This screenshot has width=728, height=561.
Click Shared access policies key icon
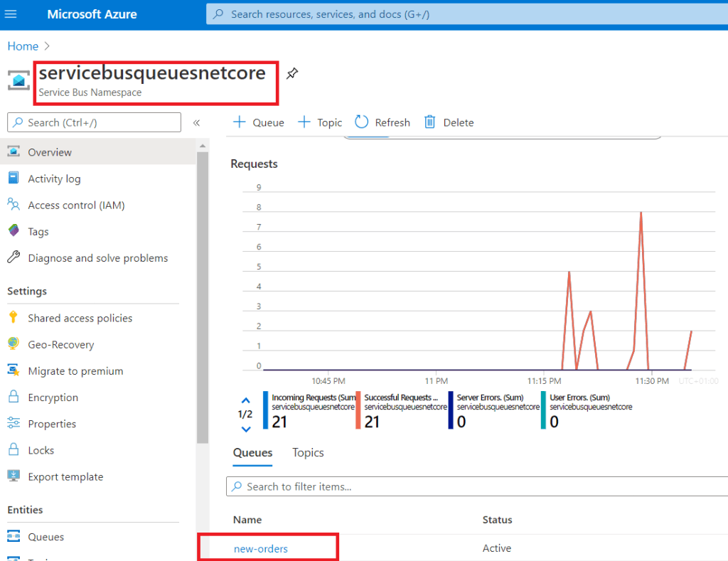[14, 318]
